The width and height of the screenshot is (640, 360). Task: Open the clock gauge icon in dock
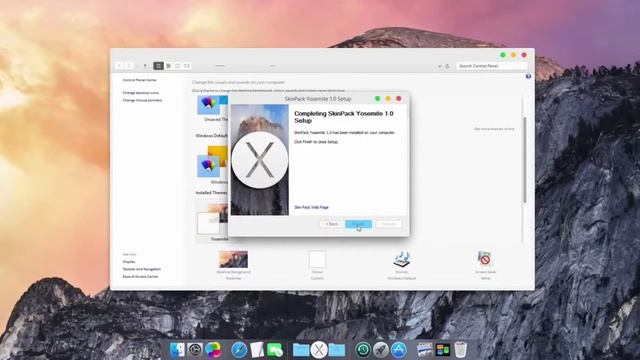click(x=195, y=350)
